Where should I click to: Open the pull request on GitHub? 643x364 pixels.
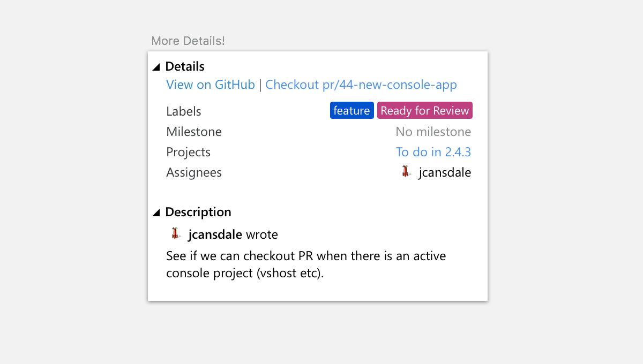[x=210, y=85]
